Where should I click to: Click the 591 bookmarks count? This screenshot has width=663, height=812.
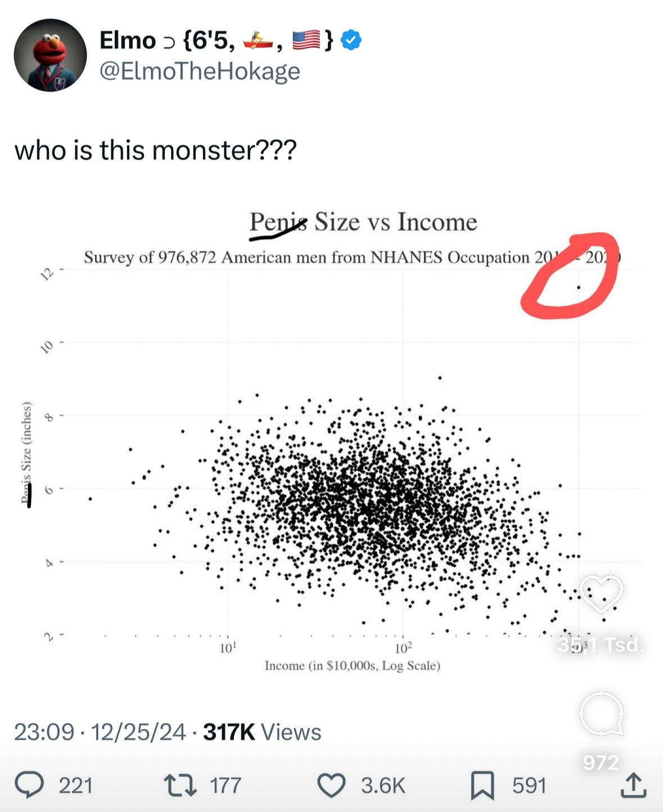(529, 785)
